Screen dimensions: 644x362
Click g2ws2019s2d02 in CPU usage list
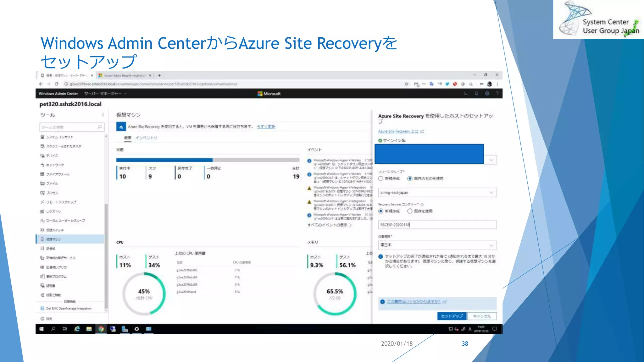click(x=187, y=270)
